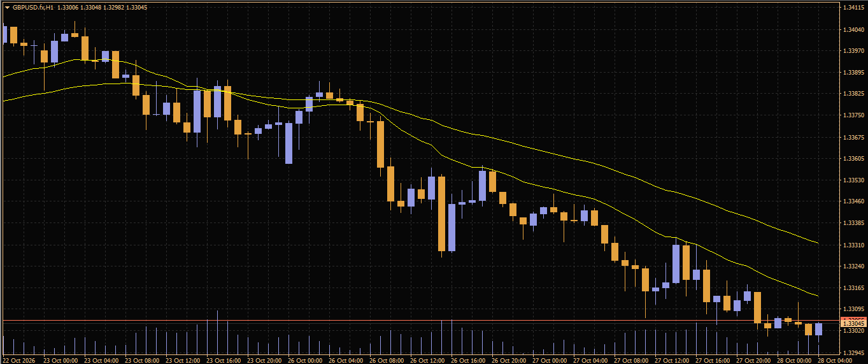
Task: Click the 26 Oct 04:00 time label
Action: click(346, 360)
